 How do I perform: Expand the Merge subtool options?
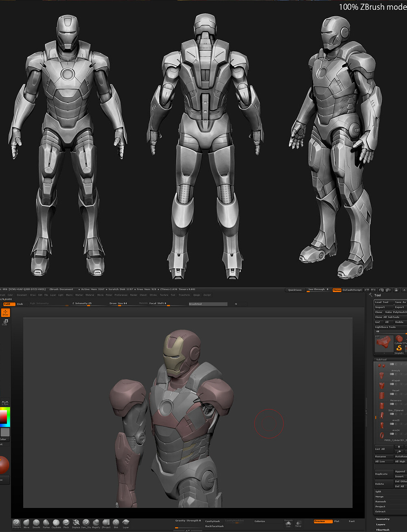(x=379, y=497)
